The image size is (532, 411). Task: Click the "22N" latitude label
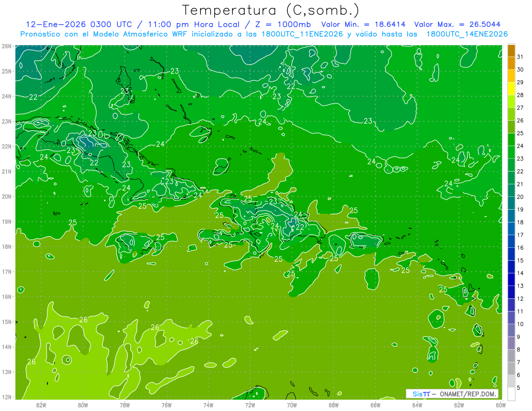pos(7,146)
